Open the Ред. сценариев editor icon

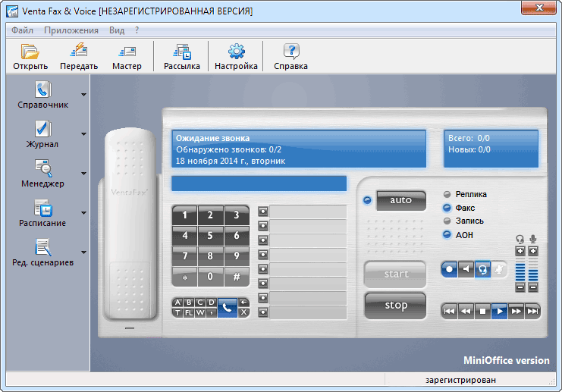pos(42,247)
